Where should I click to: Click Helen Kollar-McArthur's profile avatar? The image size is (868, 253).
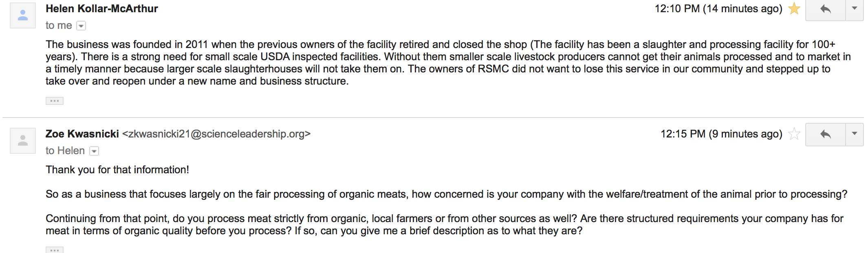click(x=23, y=15)
